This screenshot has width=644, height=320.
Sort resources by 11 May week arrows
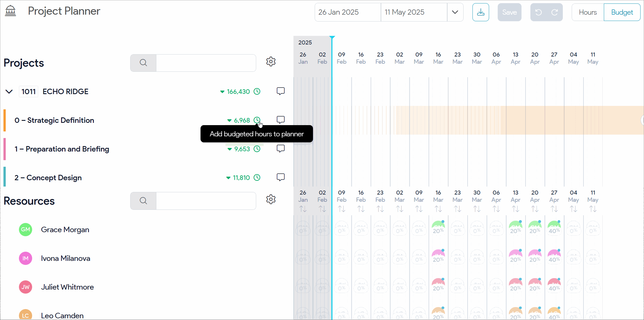tap(593, 209)
